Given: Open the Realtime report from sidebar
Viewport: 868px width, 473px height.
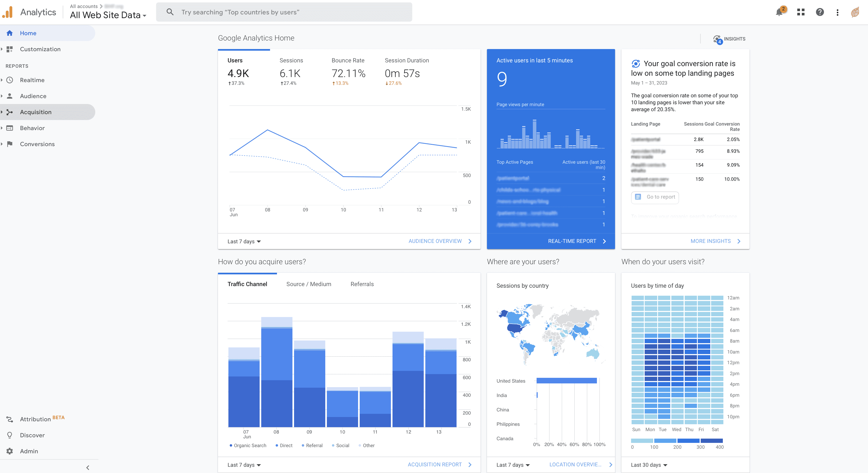Looking at the screenshot, I should point(32,80).
